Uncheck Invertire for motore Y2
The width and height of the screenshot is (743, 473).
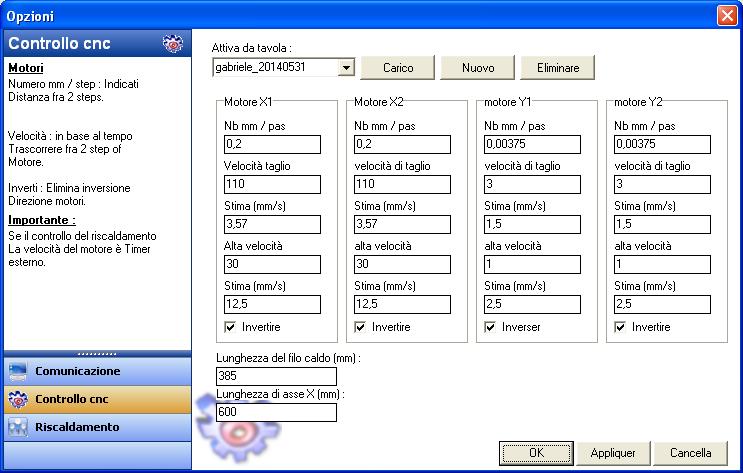(x=621, y=327)
